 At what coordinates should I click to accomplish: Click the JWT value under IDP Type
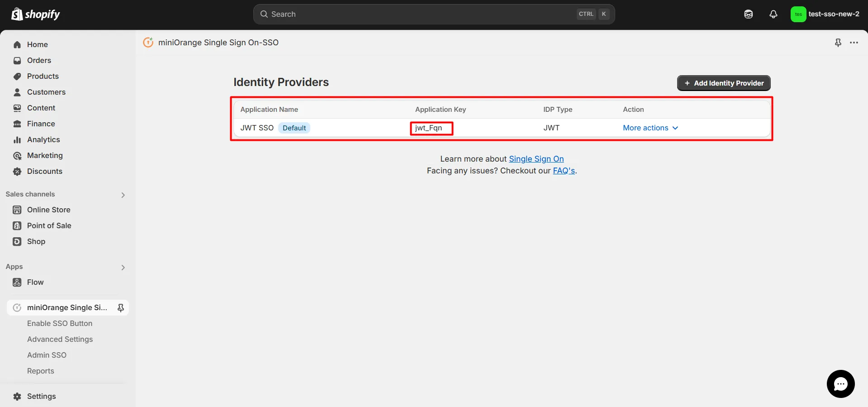(x=551, y=128)
